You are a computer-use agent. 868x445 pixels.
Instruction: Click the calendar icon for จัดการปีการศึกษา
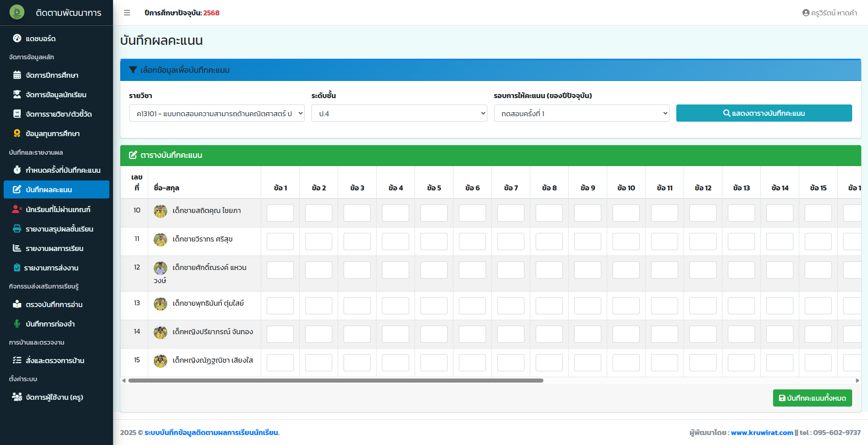17,75
